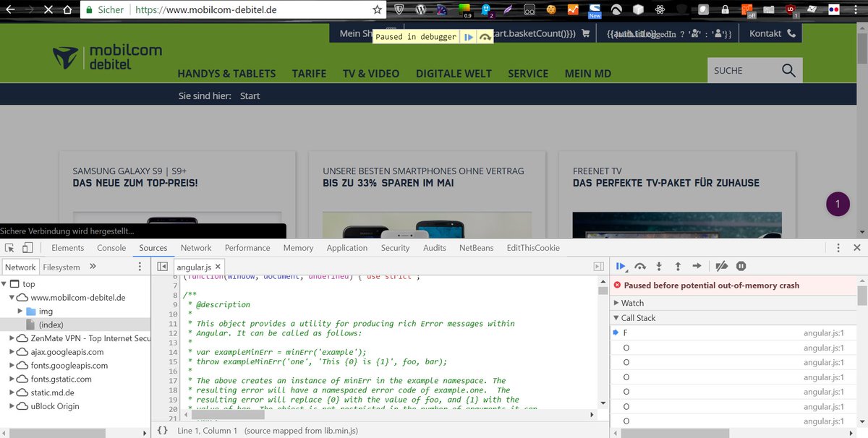This screenshot has height=438, width=868.
Task: Expand uBlock Origin tree node
Action: pyautogui.click(x=12, y=406)
